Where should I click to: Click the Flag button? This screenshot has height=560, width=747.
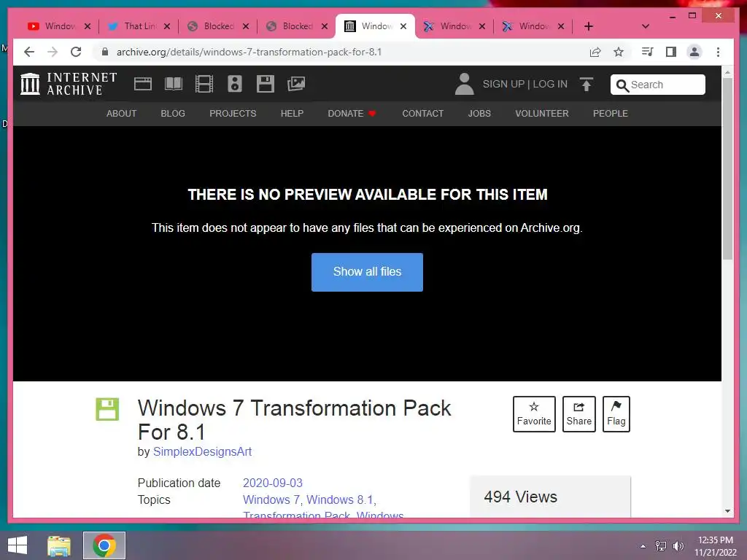[616, 414]
